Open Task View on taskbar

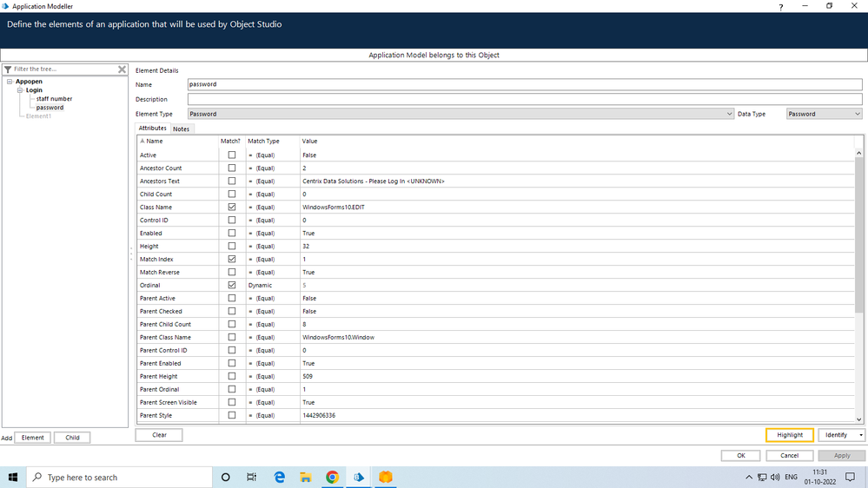tap(251, 477)
